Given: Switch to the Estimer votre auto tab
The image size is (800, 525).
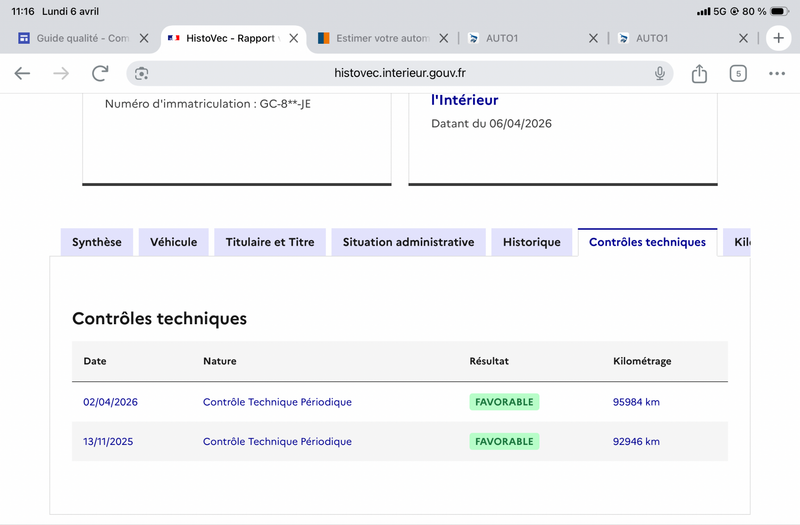Looking at the screenshot, I should point(375,38).
